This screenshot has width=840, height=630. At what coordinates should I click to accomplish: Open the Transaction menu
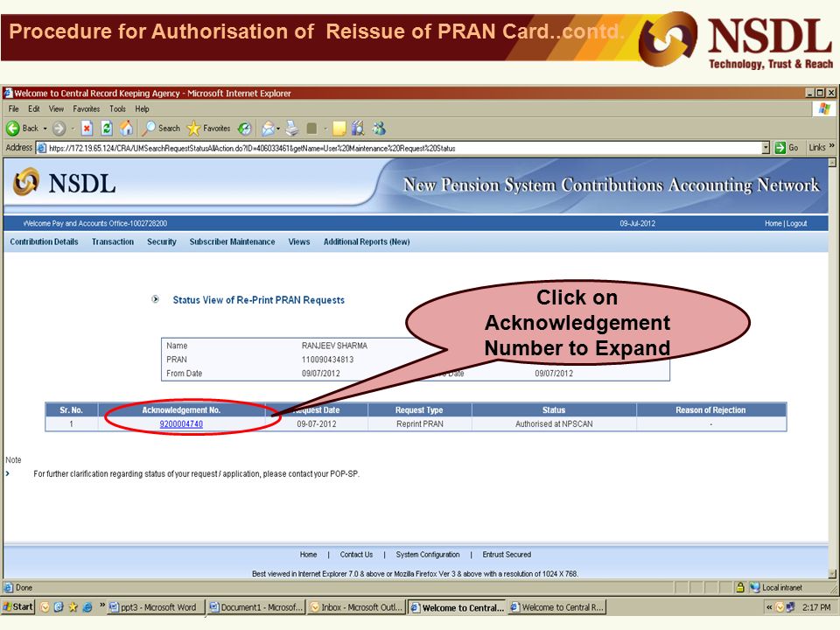pos(113,241)
